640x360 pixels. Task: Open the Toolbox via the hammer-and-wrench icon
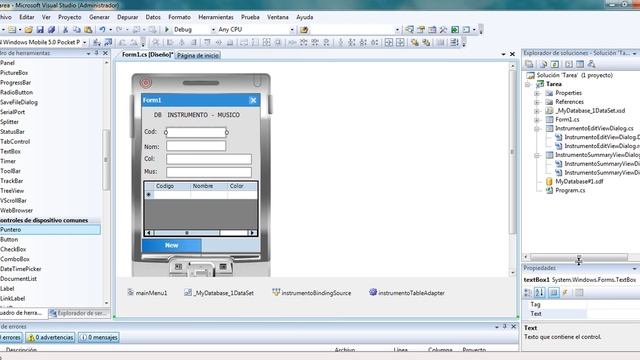tap(443, 30)
